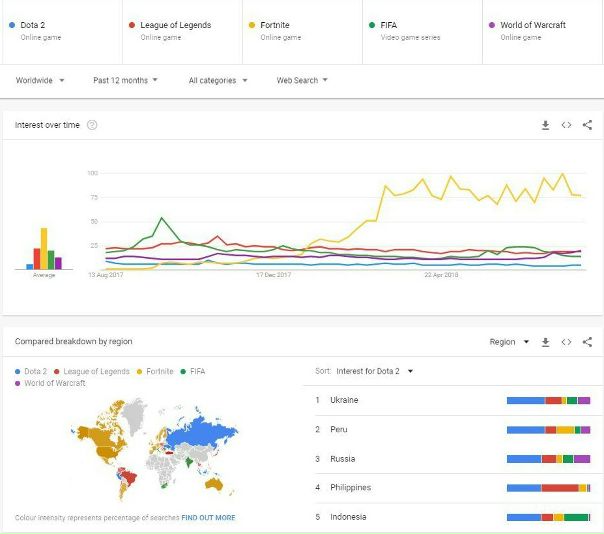Select the Dota 2 search term tab
This screenshot has width=604, height=534.
coord(60,30)
